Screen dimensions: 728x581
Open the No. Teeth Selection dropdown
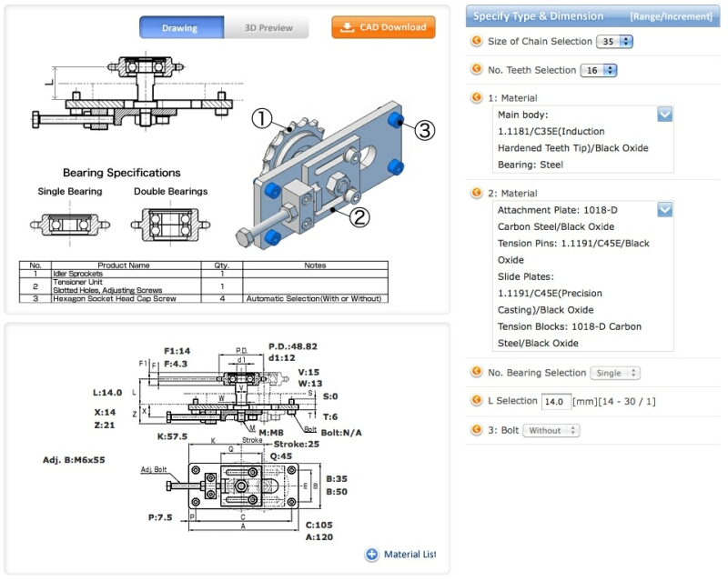coord(599,71)
